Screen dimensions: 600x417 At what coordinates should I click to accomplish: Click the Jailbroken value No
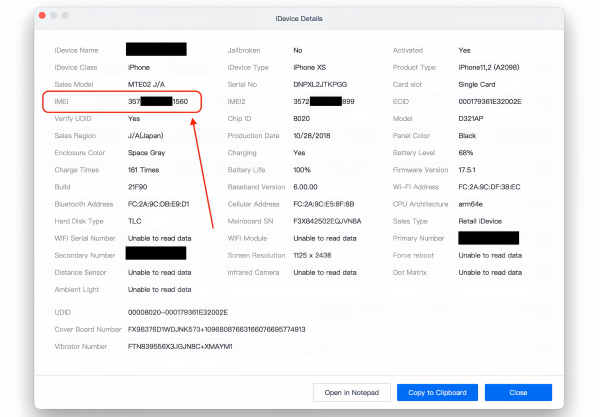pyautogui.click(x=298, y=50)
